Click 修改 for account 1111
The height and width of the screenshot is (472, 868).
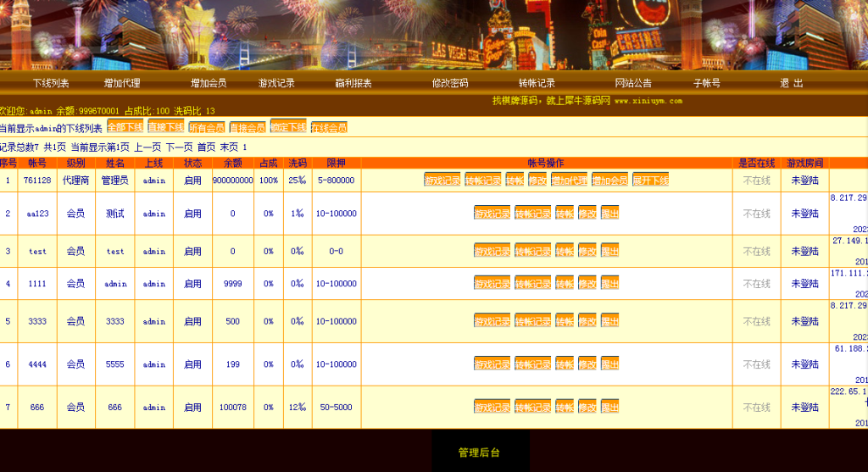pos(587,284)
